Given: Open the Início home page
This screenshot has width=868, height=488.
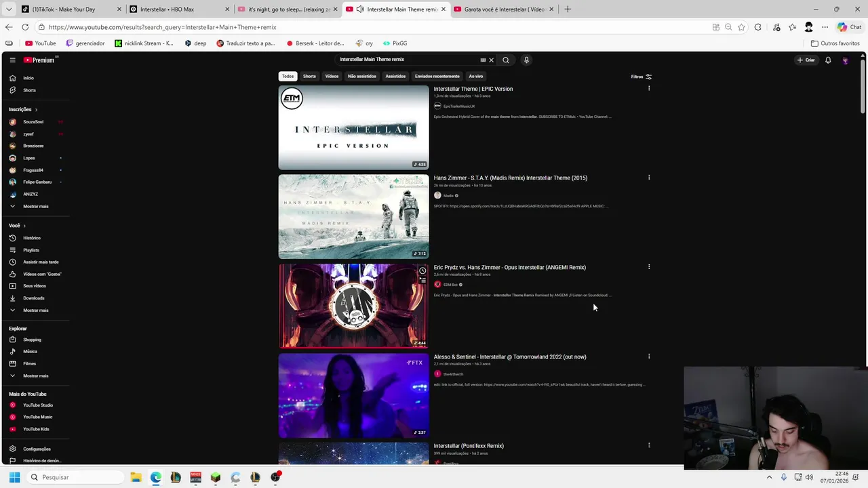Looking at the screenshot, I should tap(35, 78).
